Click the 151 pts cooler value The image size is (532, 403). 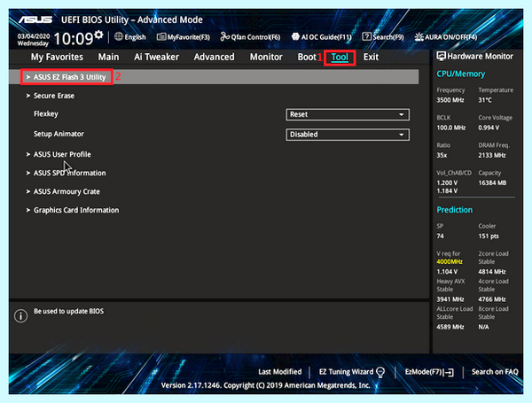[x=489, y=236]
